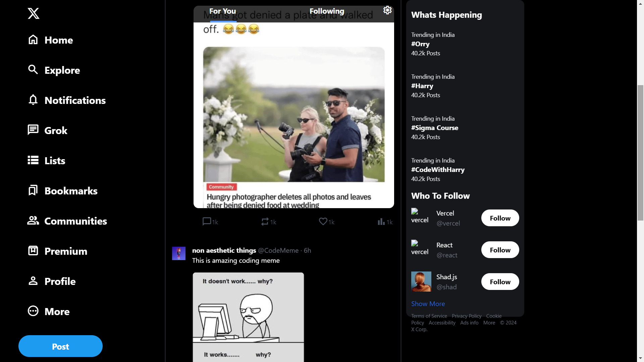644x362 pixels.
Task: Switch to the Following tab
Action: click(327, 11)
